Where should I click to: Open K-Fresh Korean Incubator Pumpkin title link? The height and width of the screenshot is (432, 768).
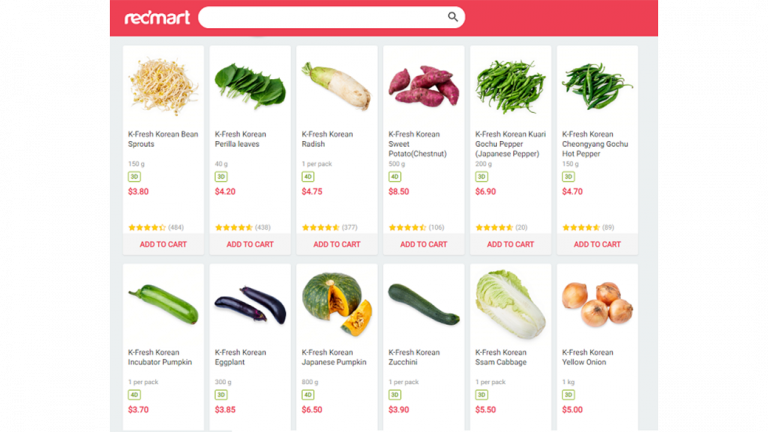pyautogui.click(x=162, y=357)
